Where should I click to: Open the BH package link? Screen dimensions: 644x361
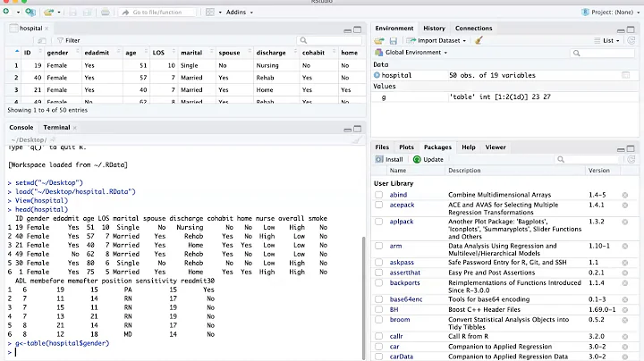394,310
